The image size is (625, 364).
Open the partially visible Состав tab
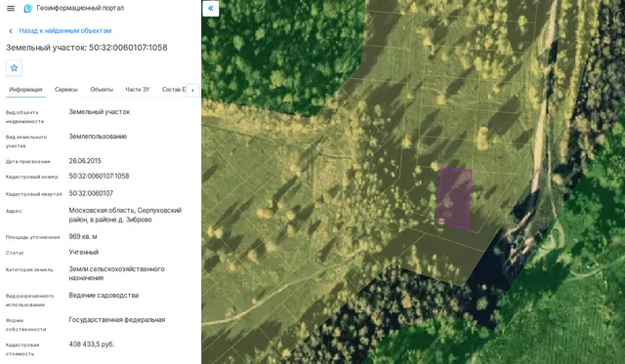[x=174, y=90]
